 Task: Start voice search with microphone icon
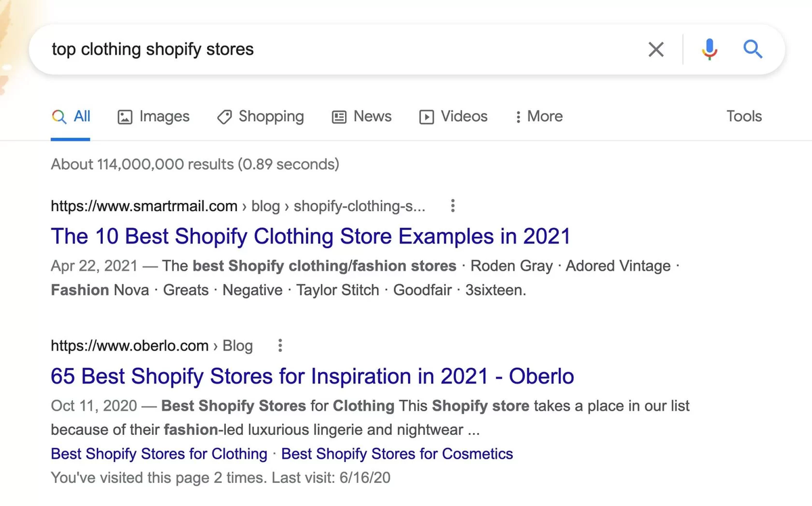pyautogui.click(x=709, y=49)
